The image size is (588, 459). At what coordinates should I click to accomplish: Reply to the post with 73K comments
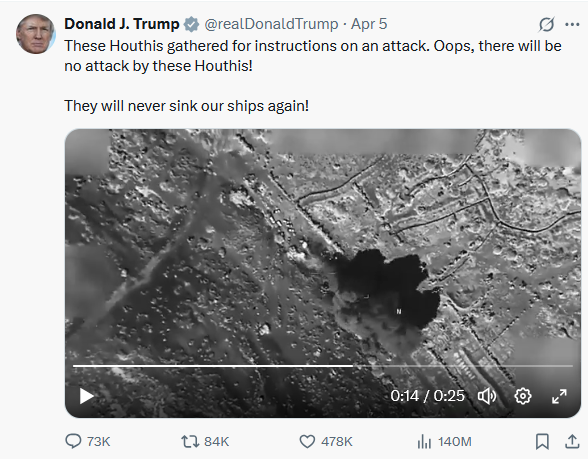tap(88, 441)
